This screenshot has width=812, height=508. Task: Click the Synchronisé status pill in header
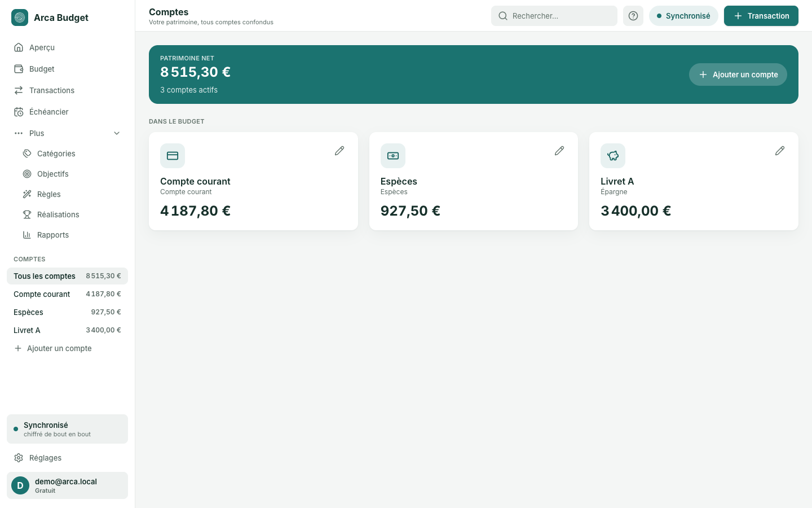pos(683,16)
